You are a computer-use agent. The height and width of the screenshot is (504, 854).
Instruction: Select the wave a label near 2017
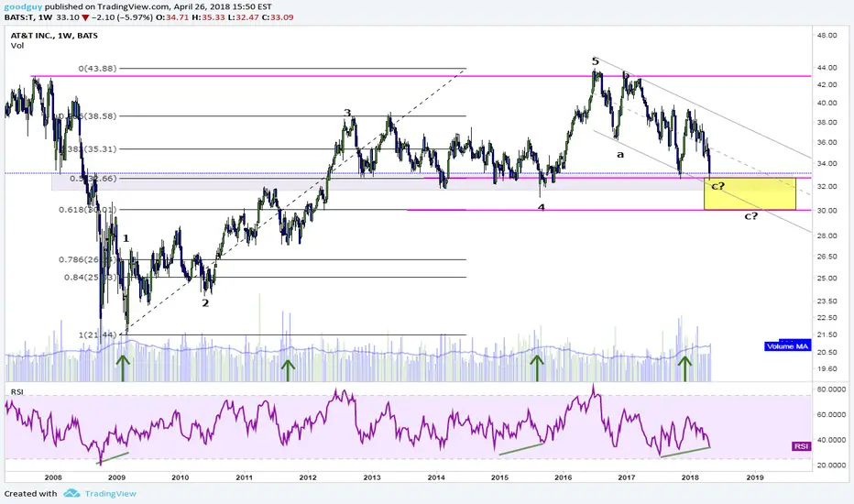[x=619, y=154]
